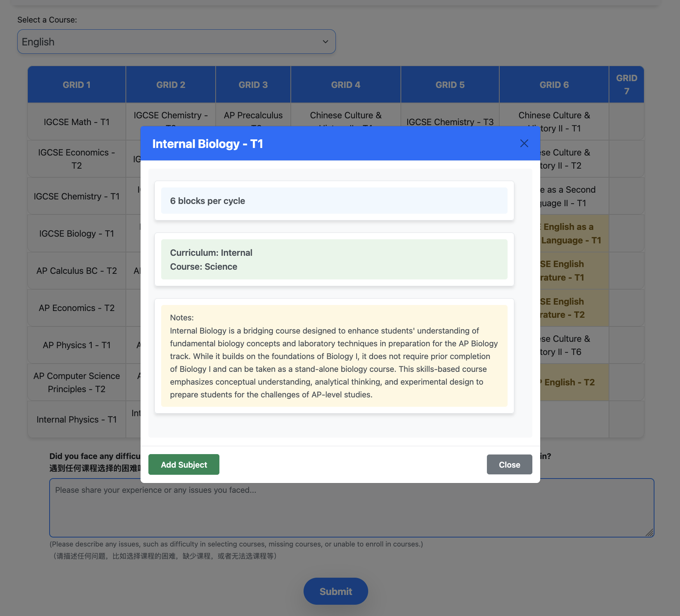Select IGCSE Math - T1 course
The image size is (680, 616).
coord(76,121)
